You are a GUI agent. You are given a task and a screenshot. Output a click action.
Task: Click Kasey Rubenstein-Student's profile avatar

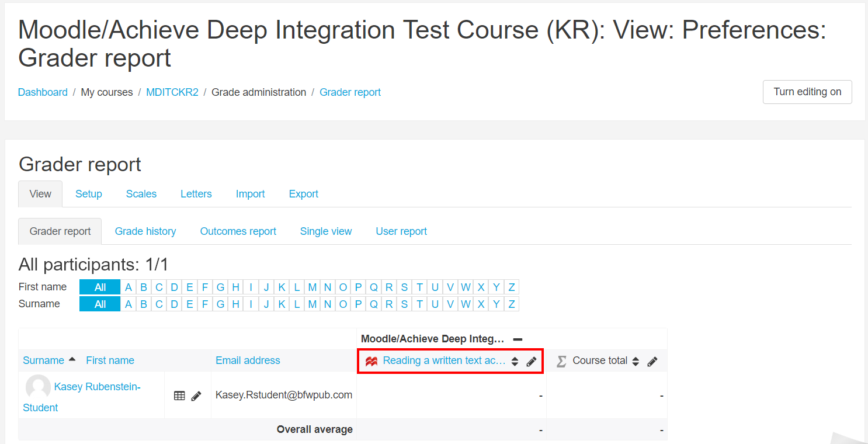[x=38, y=387]
